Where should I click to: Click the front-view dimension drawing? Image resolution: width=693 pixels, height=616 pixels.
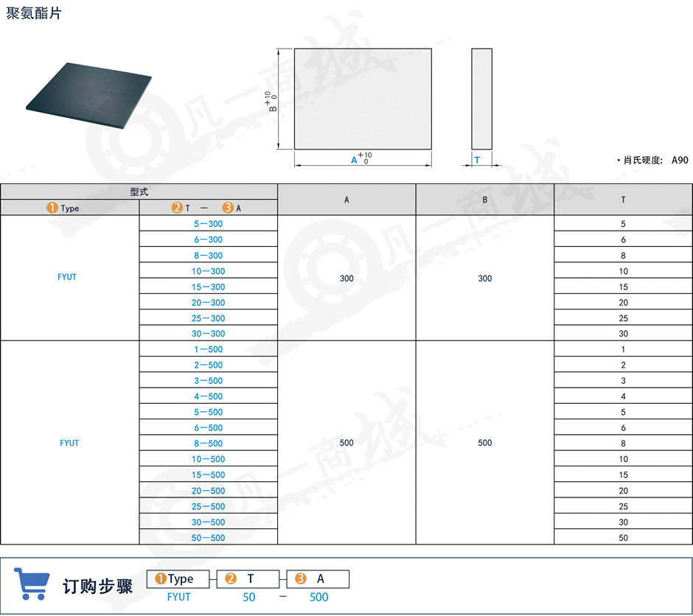click(363, 99)
